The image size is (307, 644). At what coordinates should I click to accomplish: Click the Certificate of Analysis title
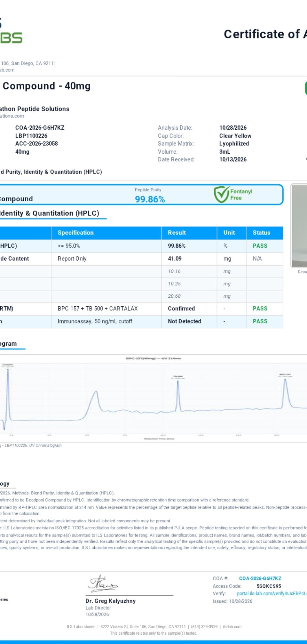pyautogui.click(x=265, y=34)
